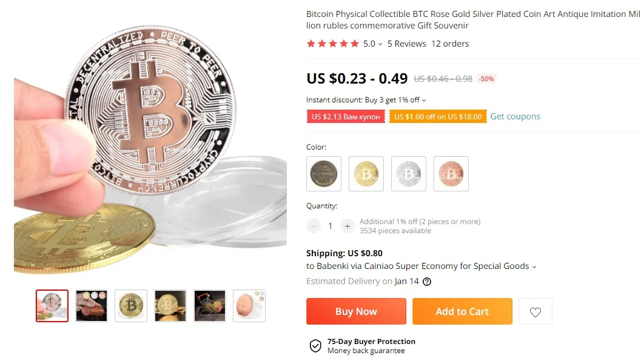
Task: Click Add to Cart button
Action: pos(462,311)
